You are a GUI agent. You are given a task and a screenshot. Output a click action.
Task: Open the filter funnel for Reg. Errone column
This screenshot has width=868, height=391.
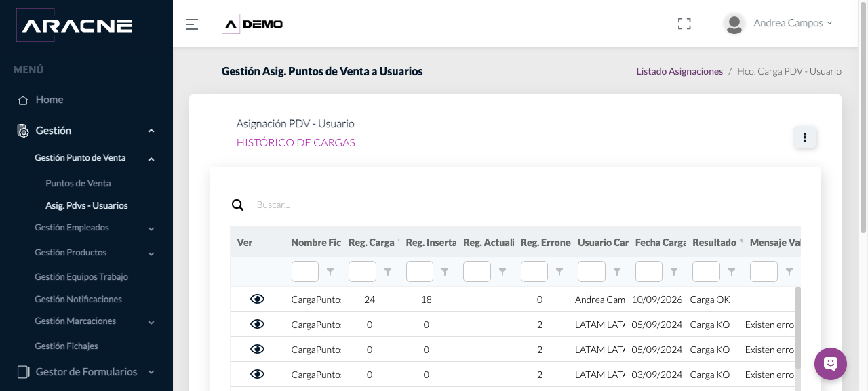tap(559, 272)
